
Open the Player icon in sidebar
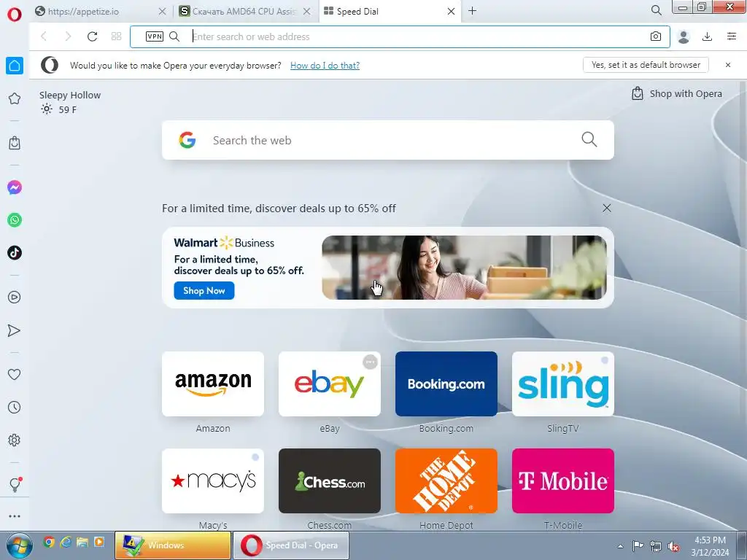[x=15, y=297]
